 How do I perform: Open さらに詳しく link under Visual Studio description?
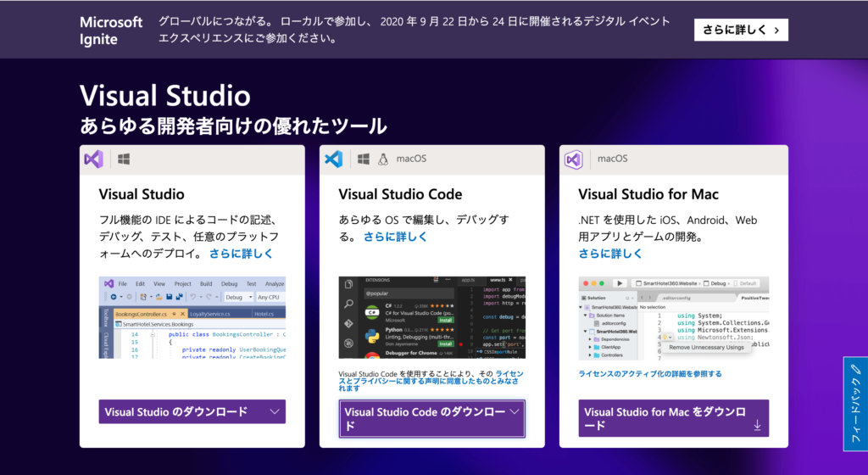[x=241, y=254]
